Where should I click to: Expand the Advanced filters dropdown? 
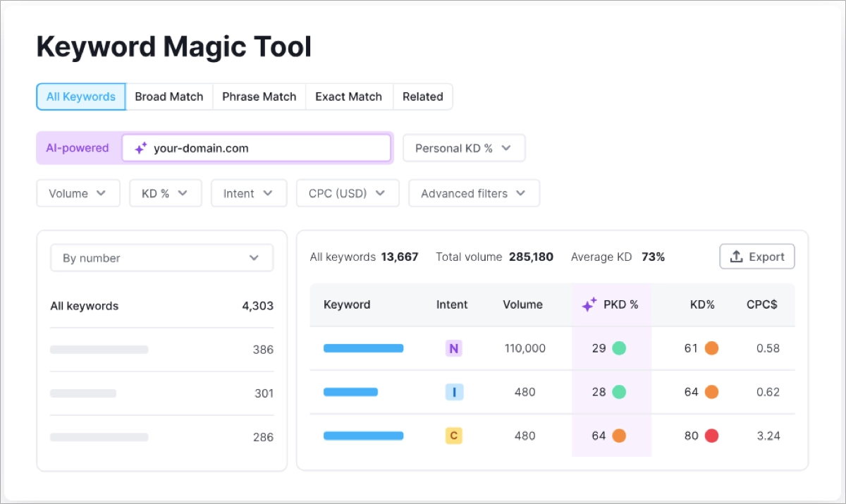(x=474, y=193)
